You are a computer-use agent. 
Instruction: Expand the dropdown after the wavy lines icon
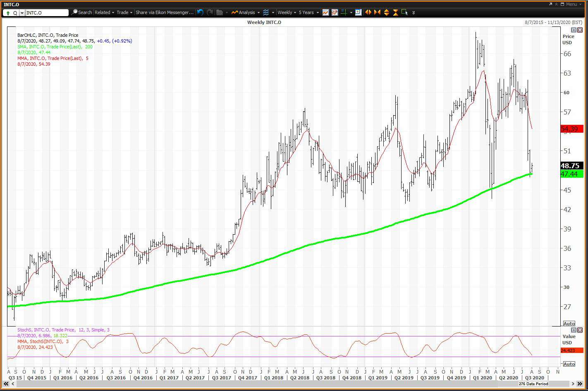(273, 12)
